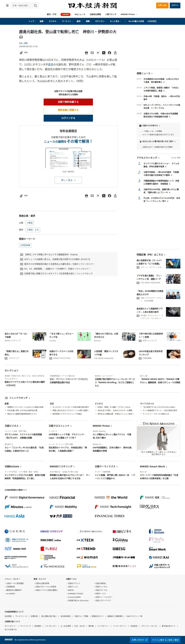This screenshot has height=644, width=185.
Task: Click the print icon below the article
Action: (x=86, y=196)
